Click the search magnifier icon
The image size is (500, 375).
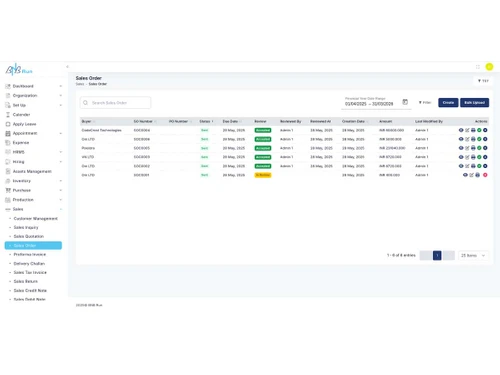click(x=85, y=103)
